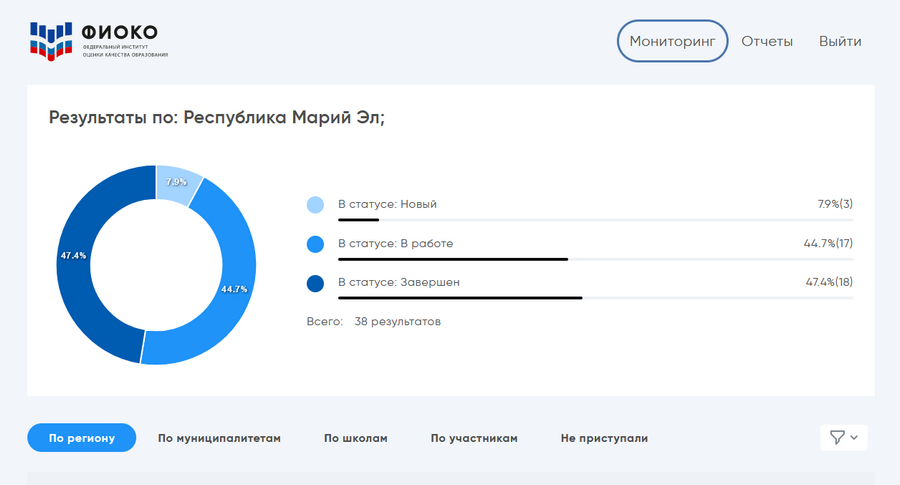Select the По региону tab
Viewport: 900px width, 485px height.
coord(81,438)
